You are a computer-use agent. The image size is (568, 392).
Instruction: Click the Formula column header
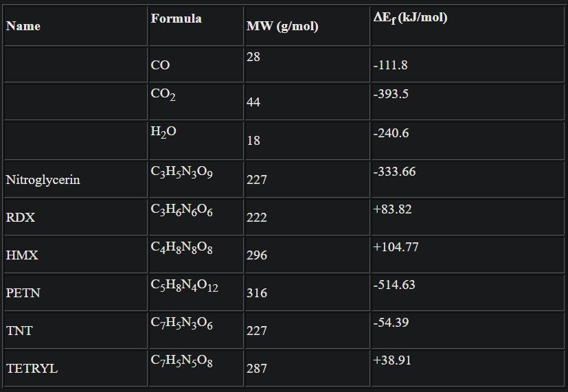tap(177, 19)
